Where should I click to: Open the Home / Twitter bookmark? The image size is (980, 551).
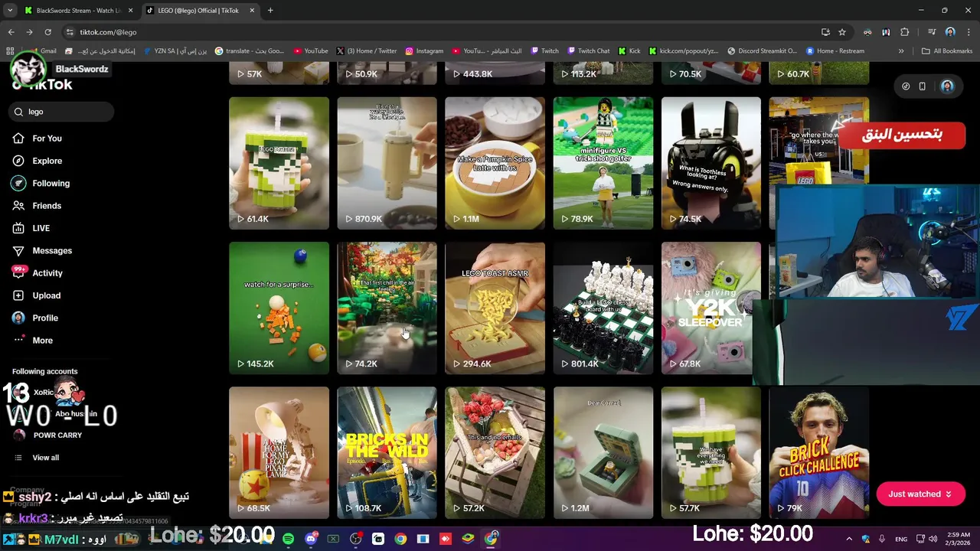366,51
